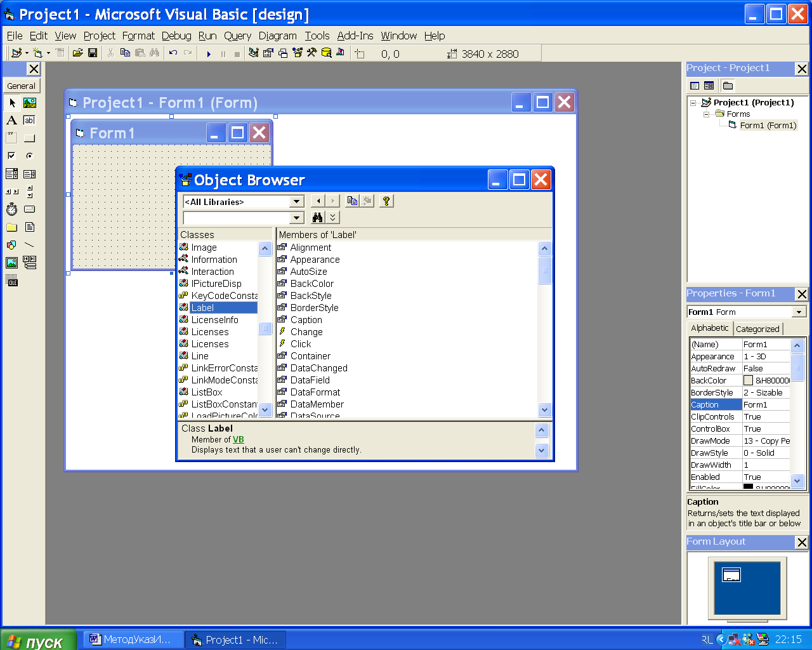Click the BackColor color swatch in Properties

748,380
